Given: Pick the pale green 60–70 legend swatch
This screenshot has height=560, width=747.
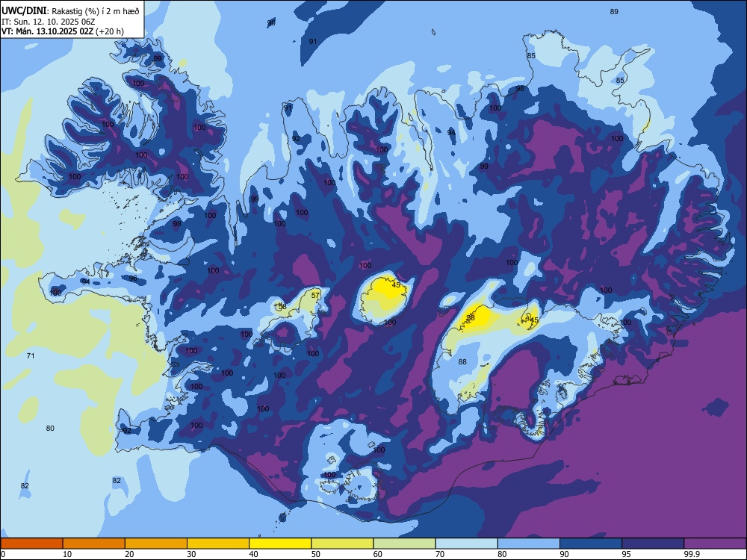Looking at the screenshot, I should coord(404,544).
